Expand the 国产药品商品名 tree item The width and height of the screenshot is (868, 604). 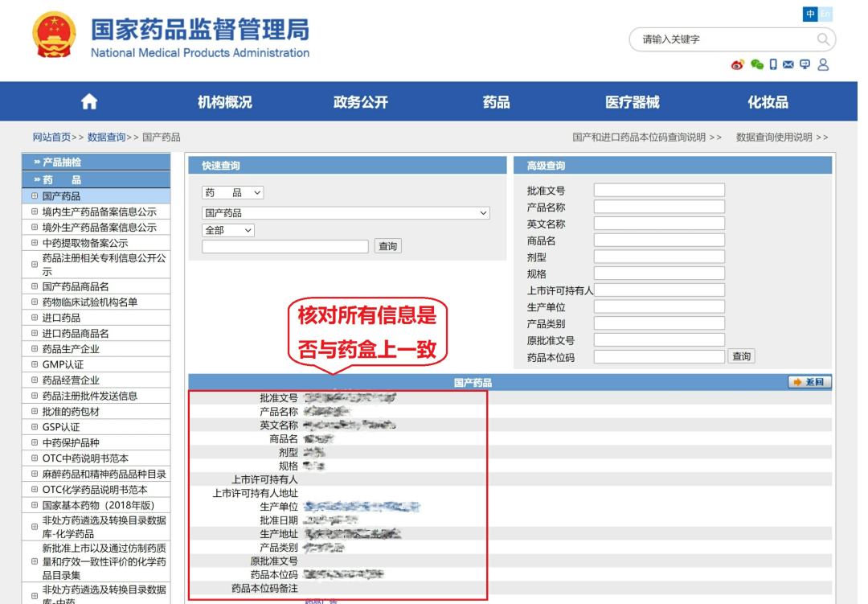pos(35,286)
